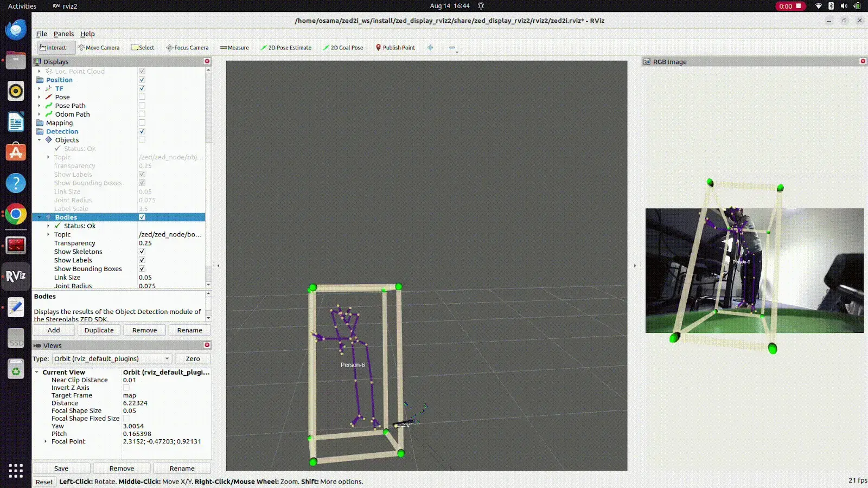
Task: Toggle the Pose Path display checkbox
Action: point(142,106)
